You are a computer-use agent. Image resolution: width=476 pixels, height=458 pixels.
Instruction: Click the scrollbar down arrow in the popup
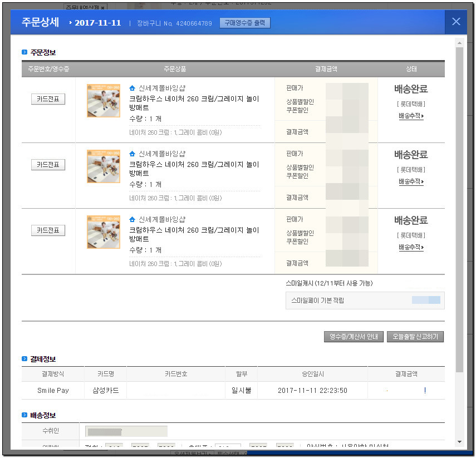pyautogui.click(x=459, y=442)
